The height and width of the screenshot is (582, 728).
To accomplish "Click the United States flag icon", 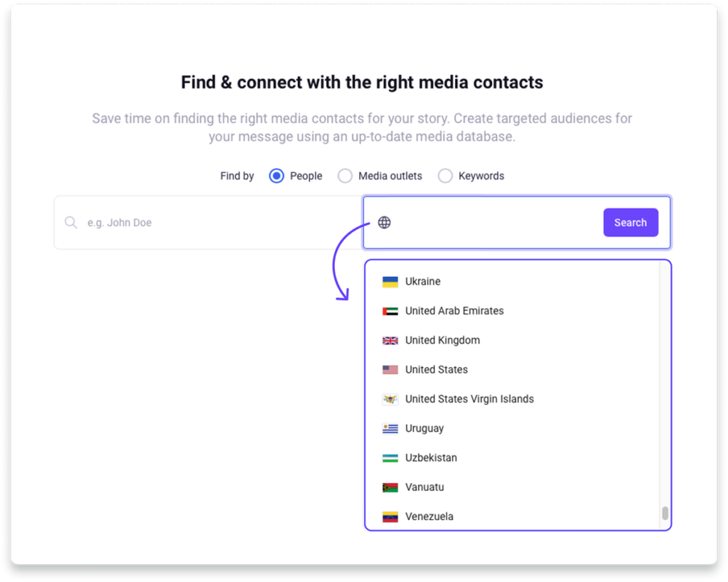I will [390, 370].
